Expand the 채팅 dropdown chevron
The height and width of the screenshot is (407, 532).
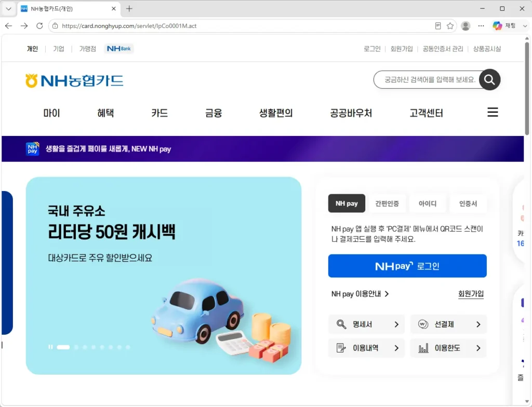pyautogui.click(x=525, y=26)
